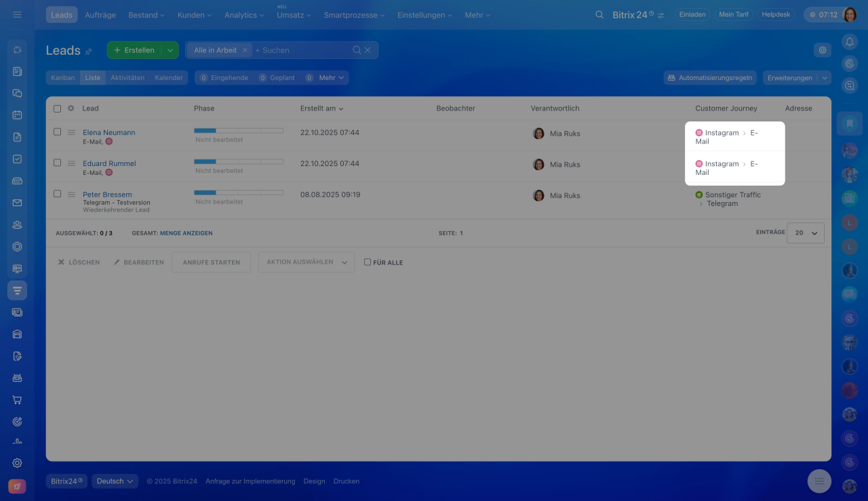Tick the checkbox for Peter Bressem

[x=57, y=194]
